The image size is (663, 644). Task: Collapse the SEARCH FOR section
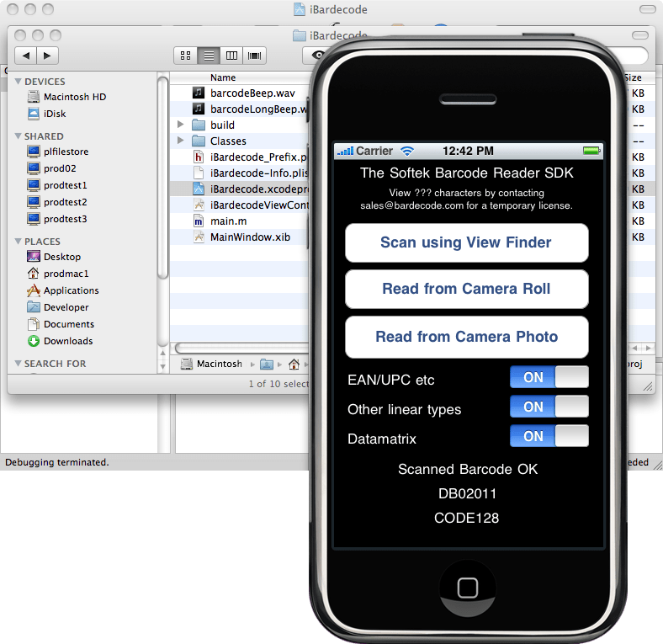(18, 364)
